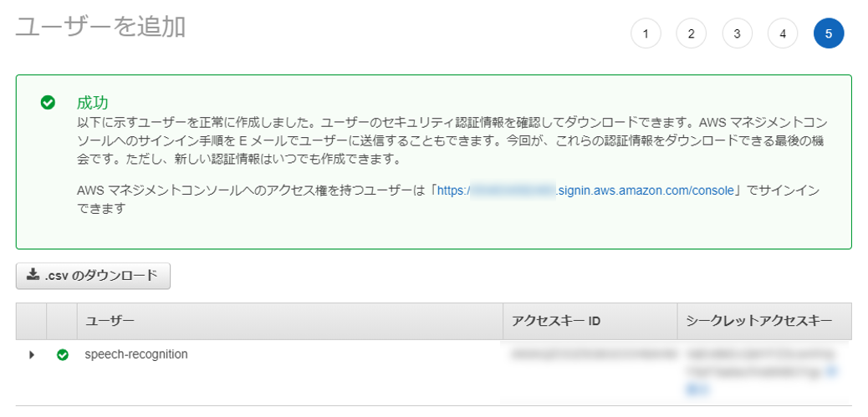Viewport: 868px width, 417px height.
Task: Click the ユーザーを追加 page title
Action: point(100,27)
